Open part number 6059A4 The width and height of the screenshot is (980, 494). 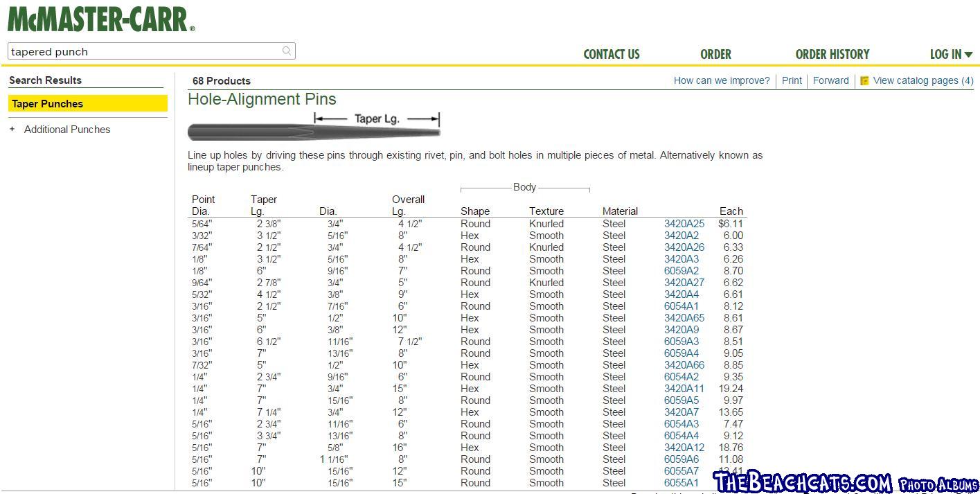[x=681, y=353]
